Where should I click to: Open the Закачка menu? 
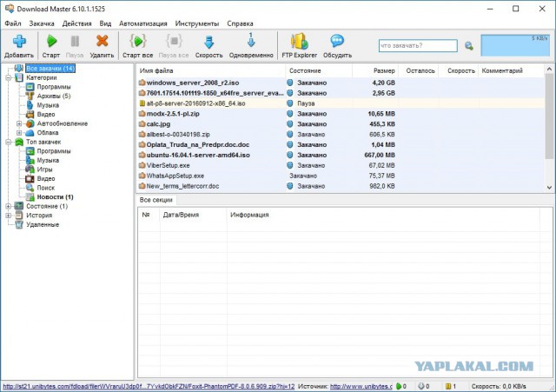(42, 23)
